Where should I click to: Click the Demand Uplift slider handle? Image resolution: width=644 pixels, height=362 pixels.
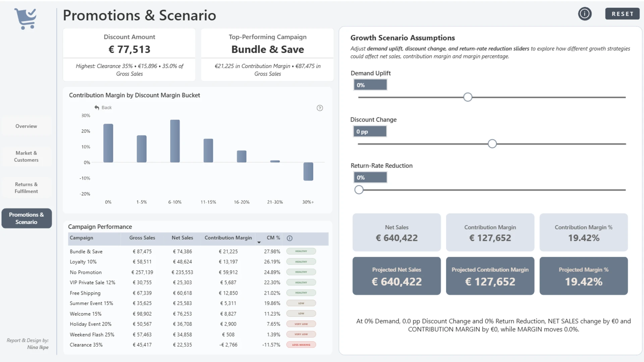tap(468, 97)
